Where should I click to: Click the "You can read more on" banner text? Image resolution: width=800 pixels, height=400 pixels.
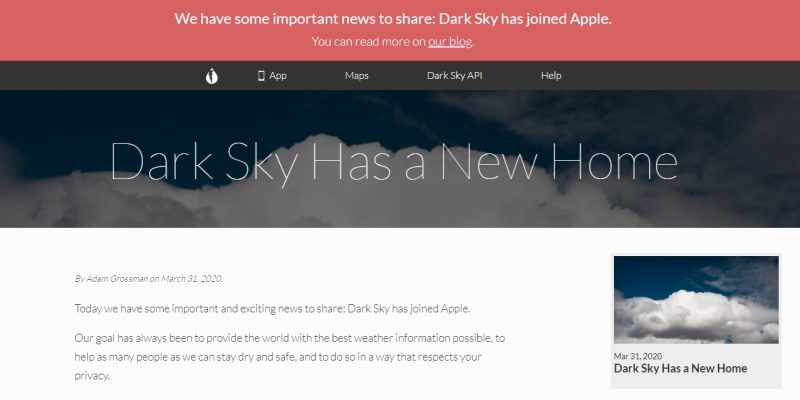tap(368, 42)
